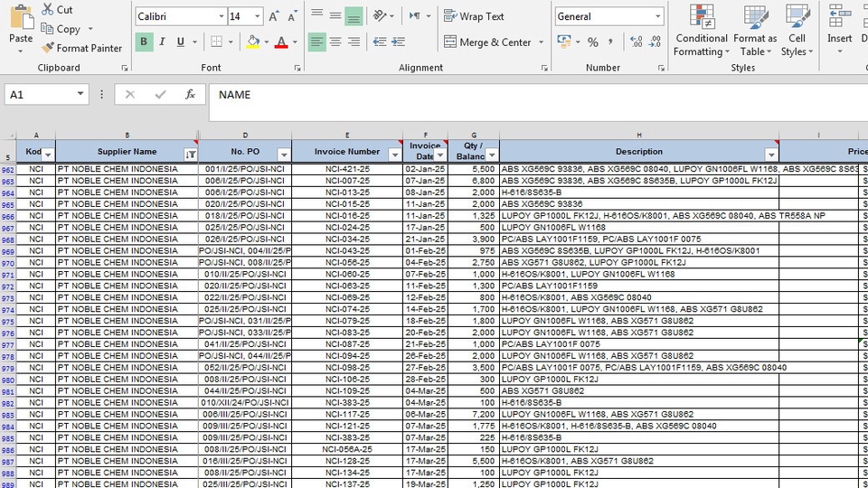Toggle Bold formatting
868x488 pixels.
144,42
